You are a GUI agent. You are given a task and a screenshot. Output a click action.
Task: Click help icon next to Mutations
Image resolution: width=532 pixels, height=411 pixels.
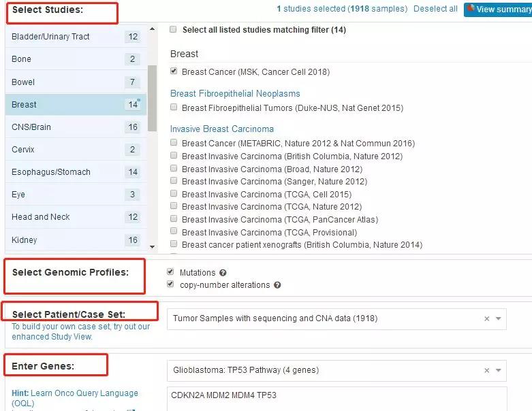223,273
